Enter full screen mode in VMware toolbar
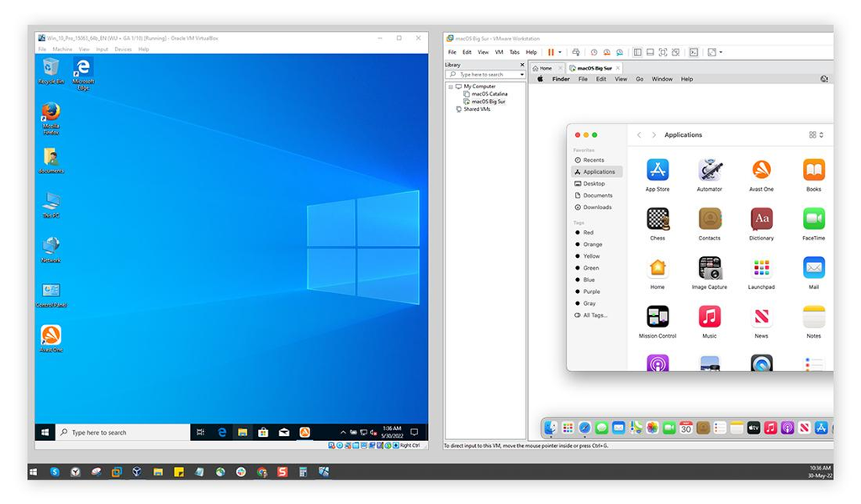 [663, 52]
